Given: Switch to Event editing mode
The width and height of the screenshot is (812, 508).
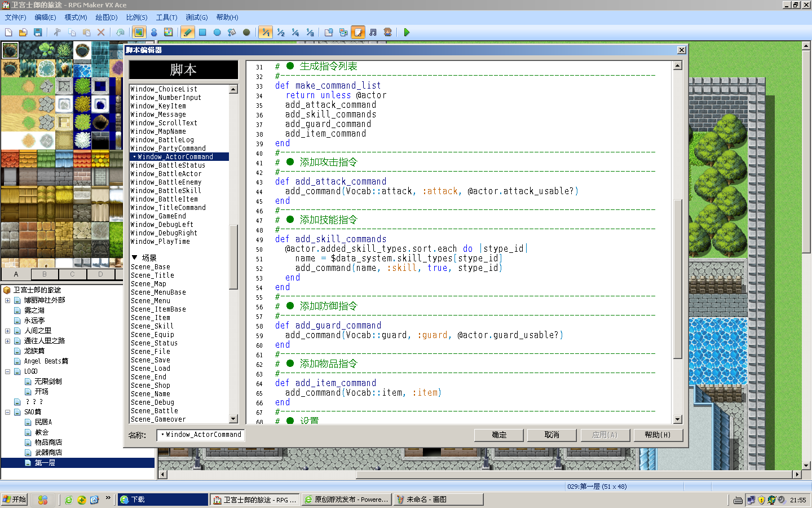Looking at the screenshot, I should [154, 33].
